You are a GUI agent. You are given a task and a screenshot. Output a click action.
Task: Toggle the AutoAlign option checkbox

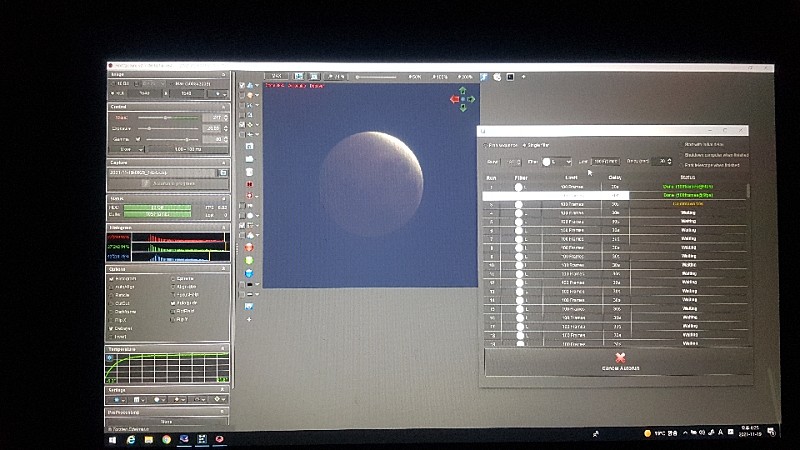click(x=111, y=287)
